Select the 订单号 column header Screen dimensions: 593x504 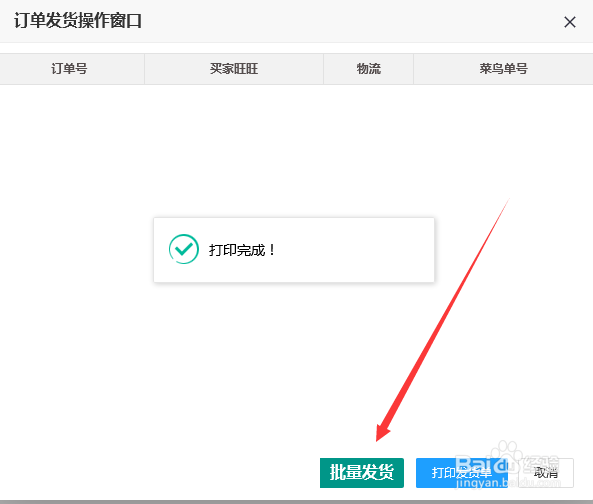click(72, 69)
